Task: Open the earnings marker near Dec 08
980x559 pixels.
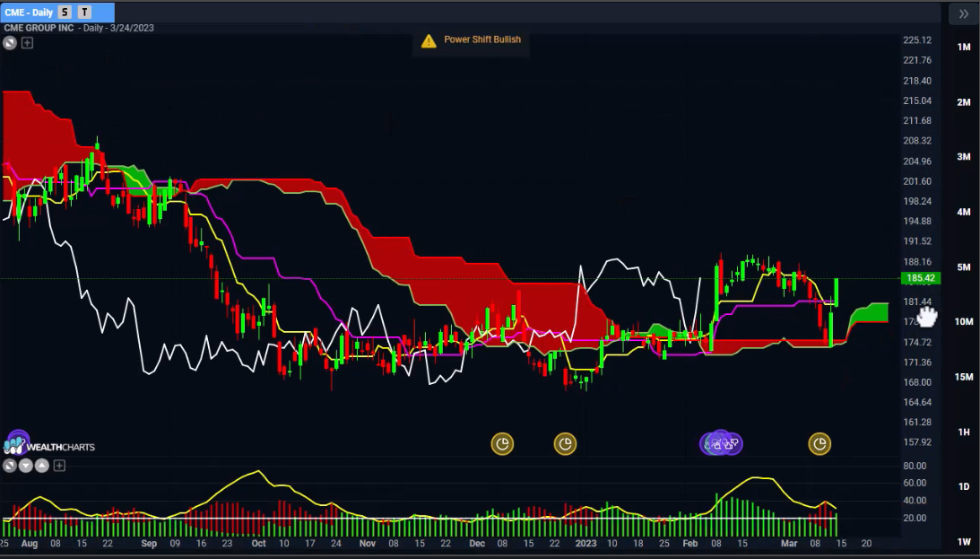Action: (502, 444)
